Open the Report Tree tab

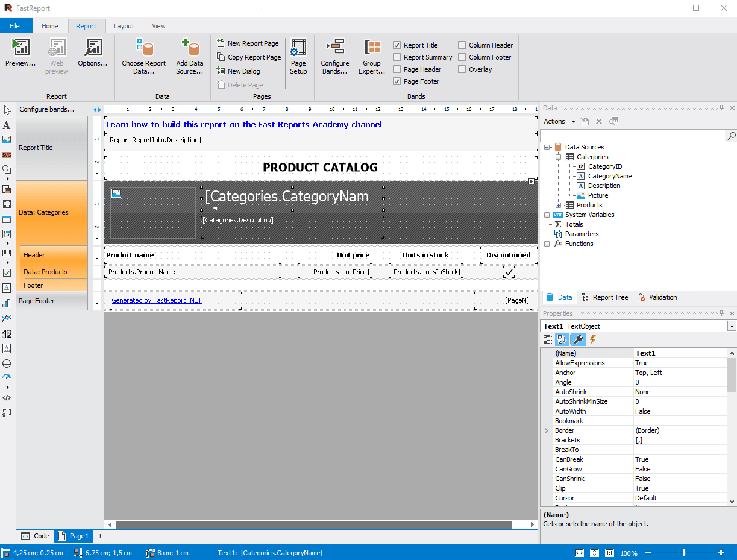(605, 297)
